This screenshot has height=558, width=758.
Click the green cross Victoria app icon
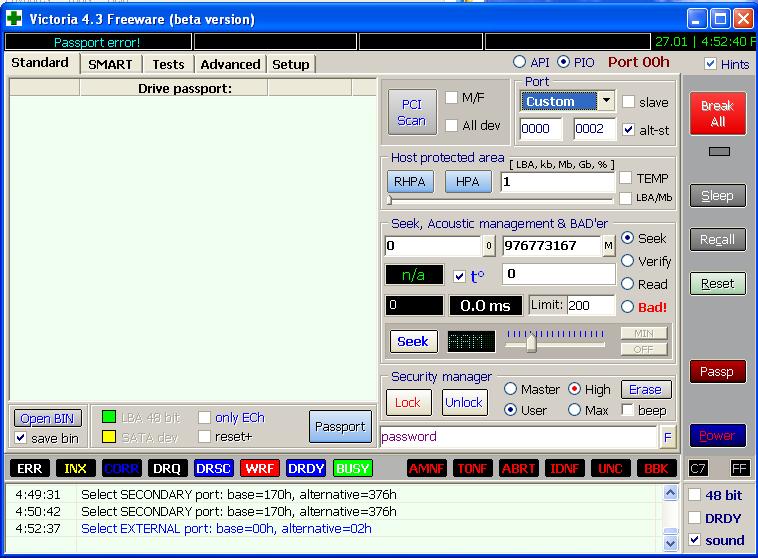14,18
